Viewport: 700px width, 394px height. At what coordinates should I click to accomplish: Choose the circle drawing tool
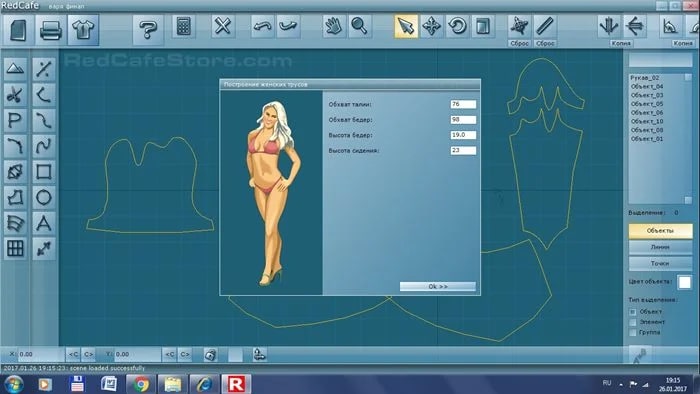tap(44, 197)
